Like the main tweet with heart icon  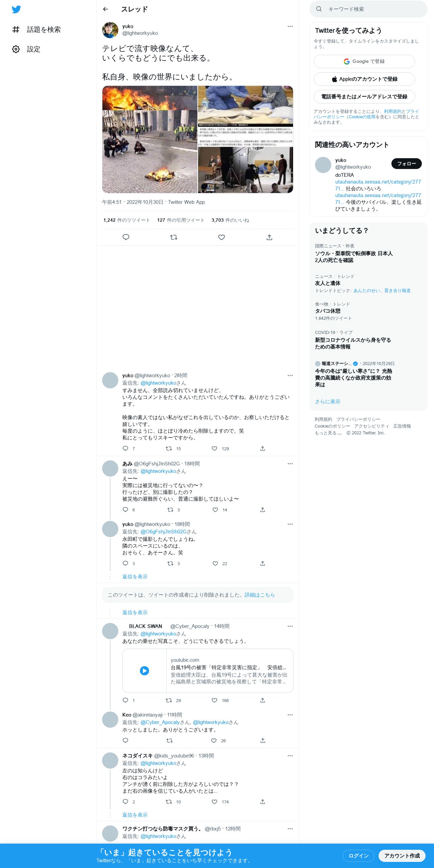pos(221,237)
